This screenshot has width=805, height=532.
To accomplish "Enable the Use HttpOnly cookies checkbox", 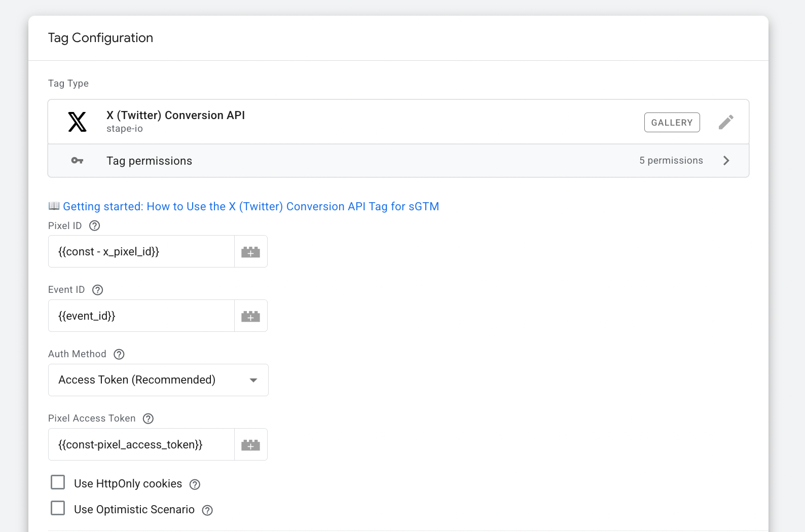I will click(x=58, y=482).
